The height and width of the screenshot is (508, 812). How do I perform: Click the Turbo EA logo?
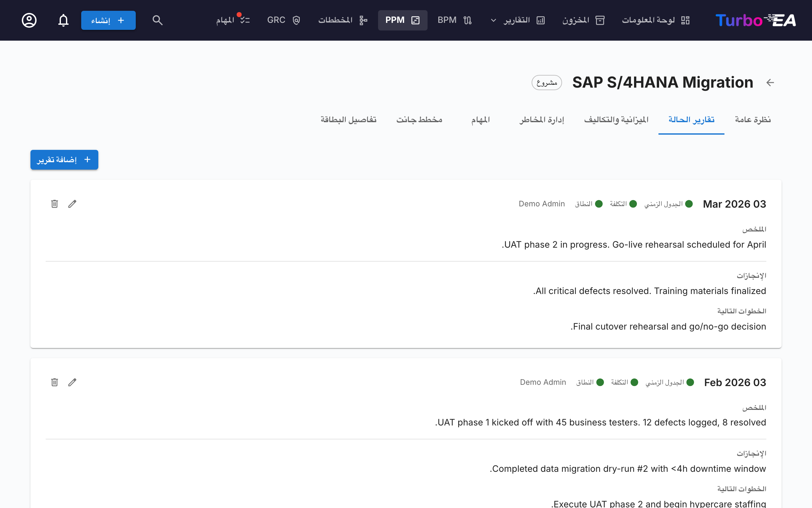point(756,20)
